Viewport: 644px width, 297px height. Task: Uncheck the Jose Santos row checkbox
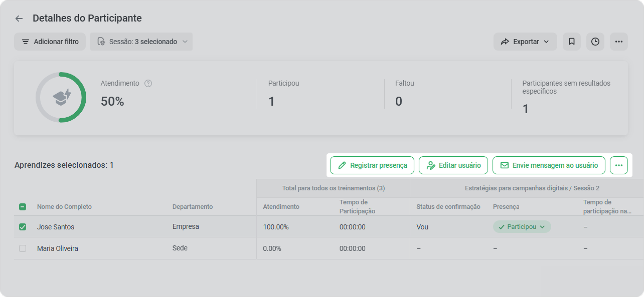tap(23, 227)
